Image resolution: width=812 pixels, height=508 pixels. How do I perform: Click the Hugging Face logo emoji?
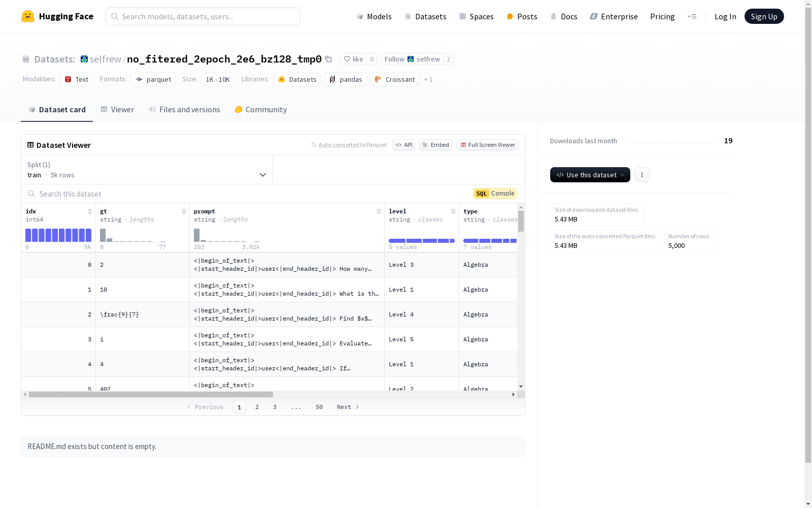click(28, 16)
